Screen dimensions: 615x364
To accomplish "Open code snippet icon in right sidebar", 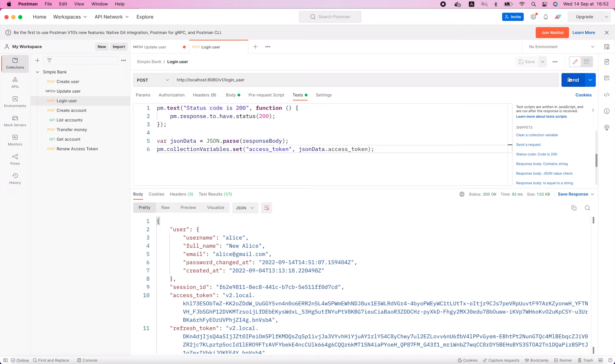I will [607, 95].
